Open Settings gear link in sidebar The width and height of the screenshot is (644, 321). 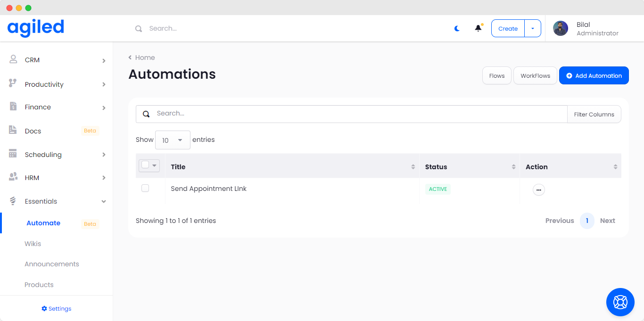57,309
